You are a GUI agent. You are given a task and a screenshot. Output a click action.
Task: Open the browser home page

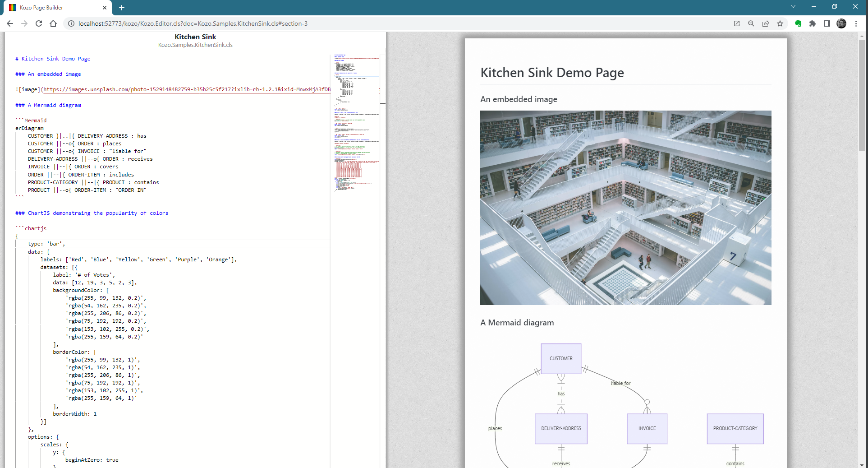coord(53,23)
